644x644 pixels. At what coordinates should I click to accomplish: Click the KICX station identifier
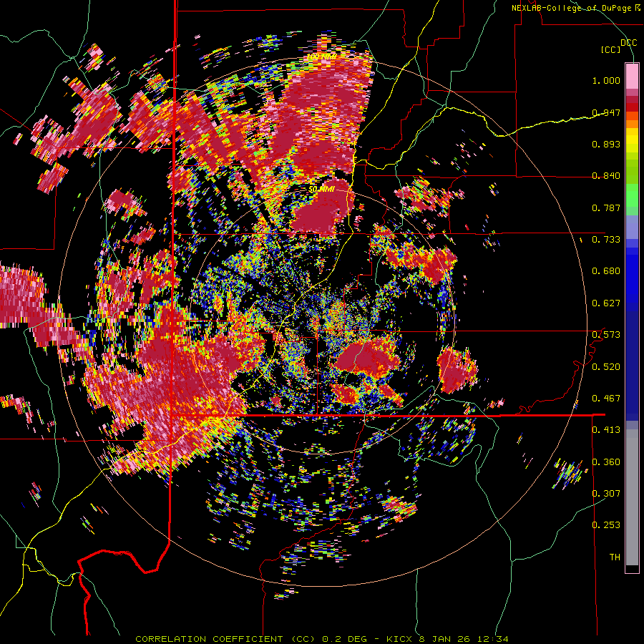(401, 639)
